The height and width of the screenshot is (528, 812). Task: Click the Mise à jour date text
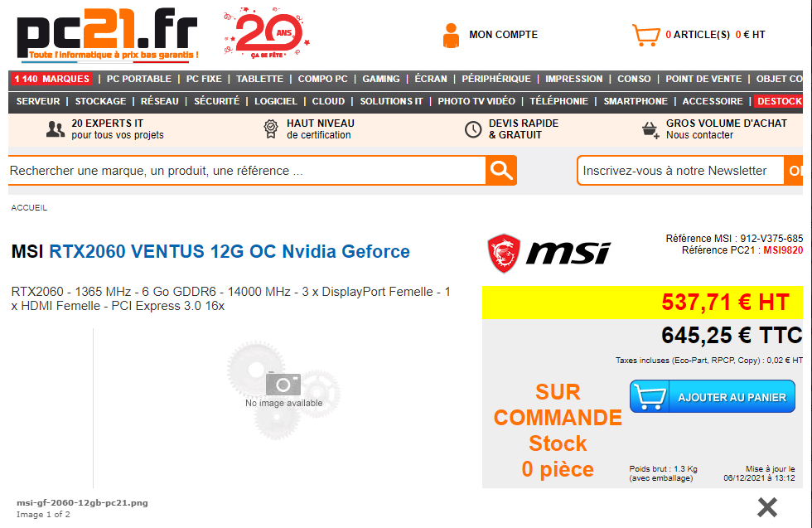coord(759,473)
